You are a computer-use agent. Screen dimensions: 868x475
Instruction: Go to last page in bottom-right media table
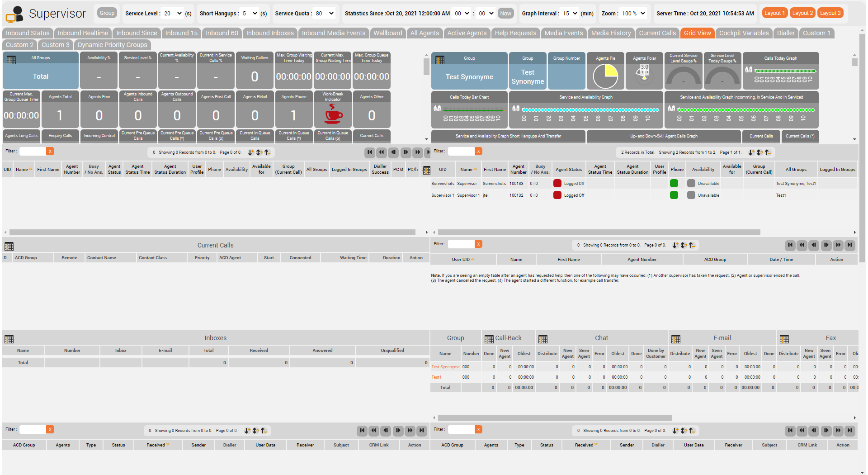850,431
